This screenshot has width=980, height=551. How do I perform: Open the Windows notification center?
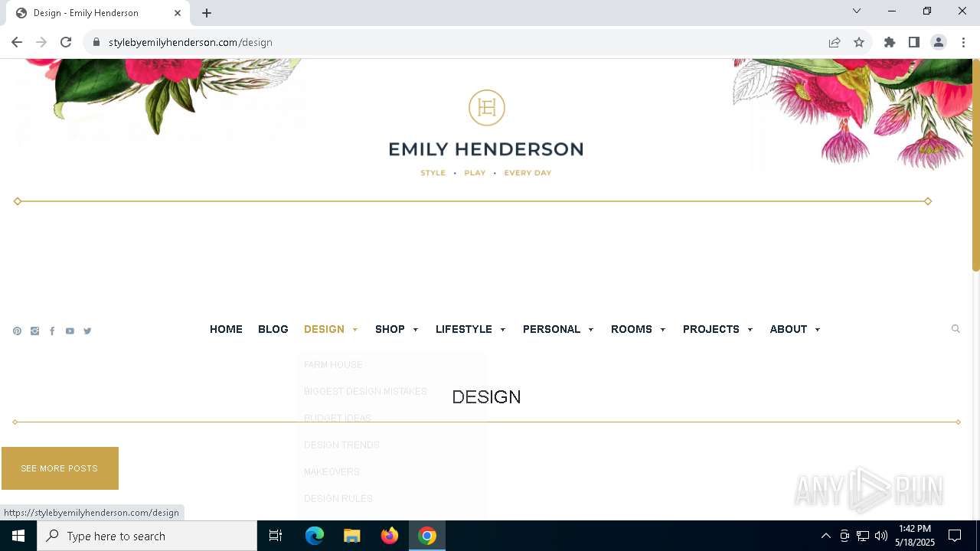tap(955, 536)
